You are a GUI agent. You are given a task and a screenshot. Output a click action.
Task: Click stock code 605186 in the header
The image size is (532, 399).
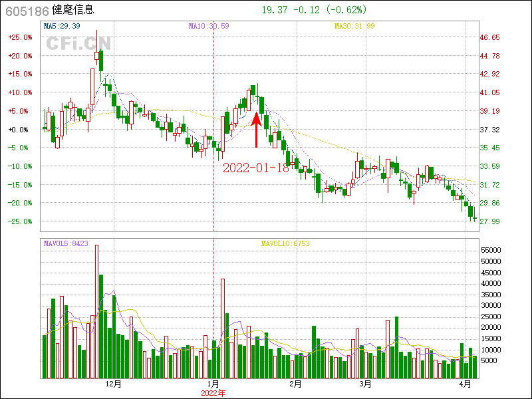click(27, 11)
